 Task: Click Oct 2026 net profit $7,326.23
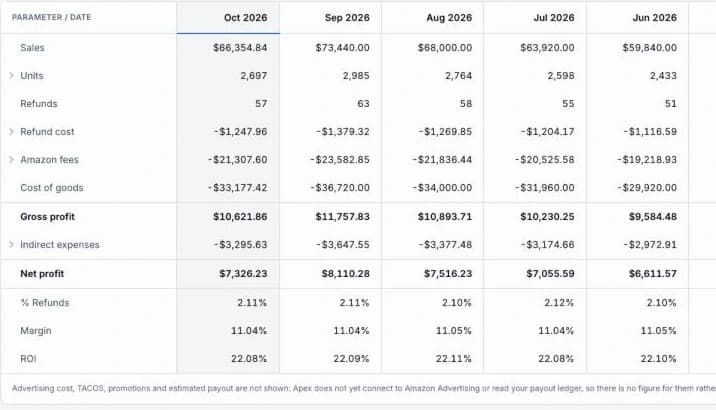[x=243, y=274]
